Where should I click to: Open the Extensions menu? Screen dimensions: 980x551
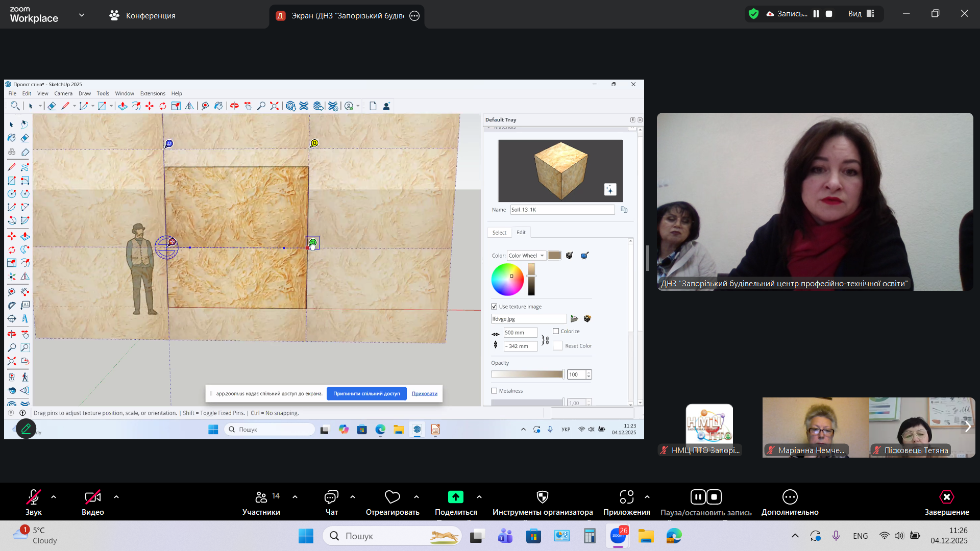click(x=153, y=93)
